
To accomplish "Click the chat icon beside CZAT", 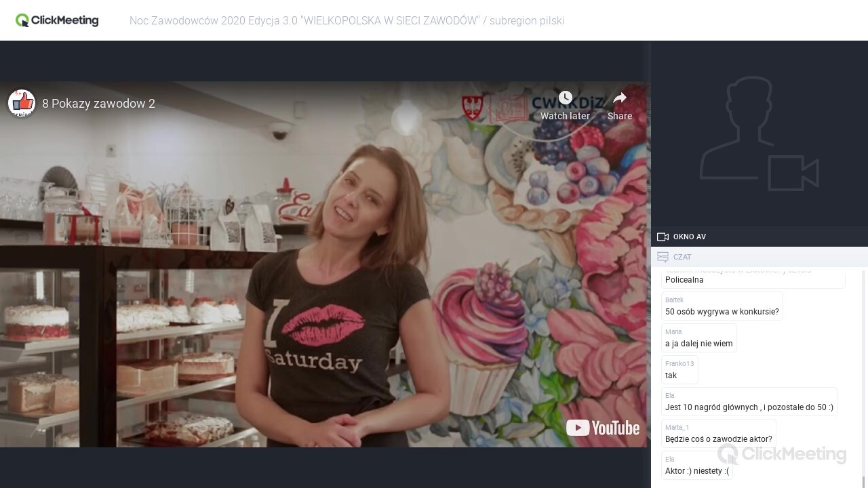I will point(663,257).
